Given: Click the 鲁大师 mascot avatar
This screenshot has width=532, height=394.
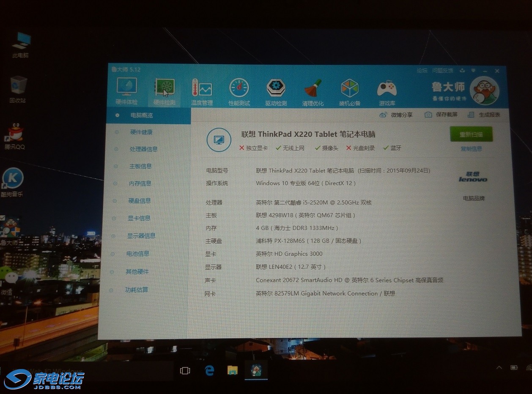Looking at the screenshot, I should click(x=485, y=92).
